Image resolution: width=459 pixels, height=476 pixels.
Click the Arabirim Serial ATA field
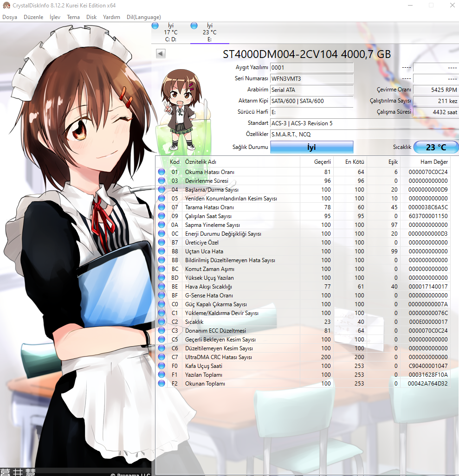(312, 90)
